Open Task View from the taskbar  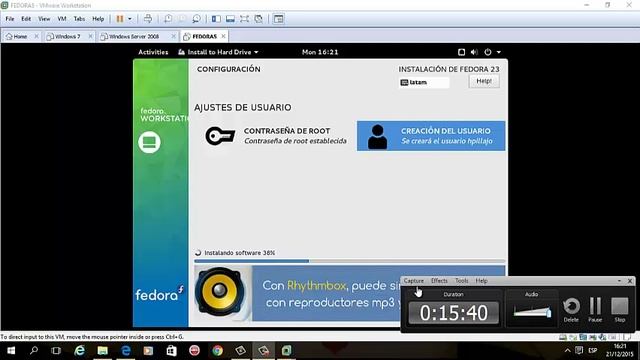(x=56, y=351)
